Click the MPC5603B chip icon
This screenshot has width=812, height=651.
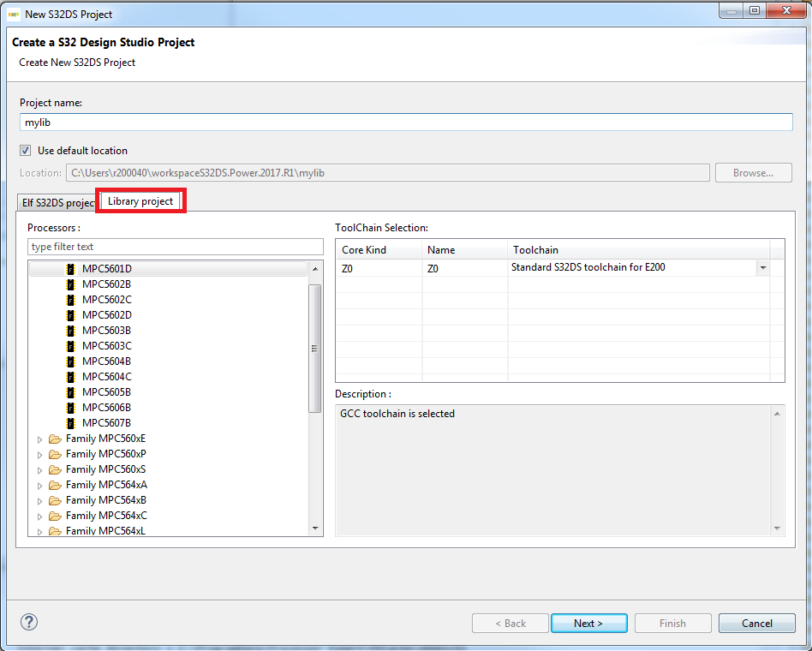click(71, 331)
